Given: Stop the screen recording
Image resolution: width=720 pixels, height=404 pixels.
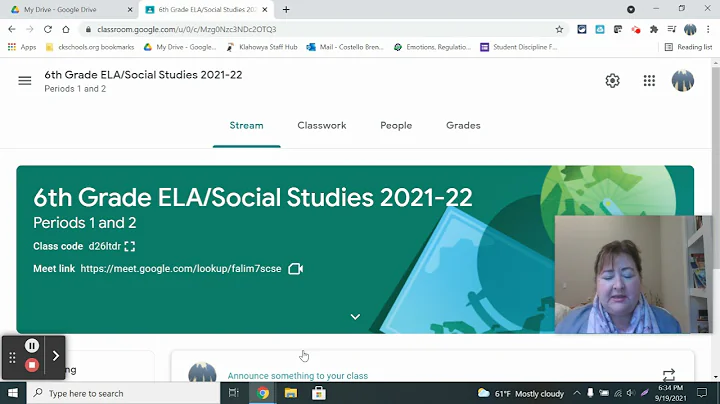Looking at the screenshot, I should pos(32,365).
